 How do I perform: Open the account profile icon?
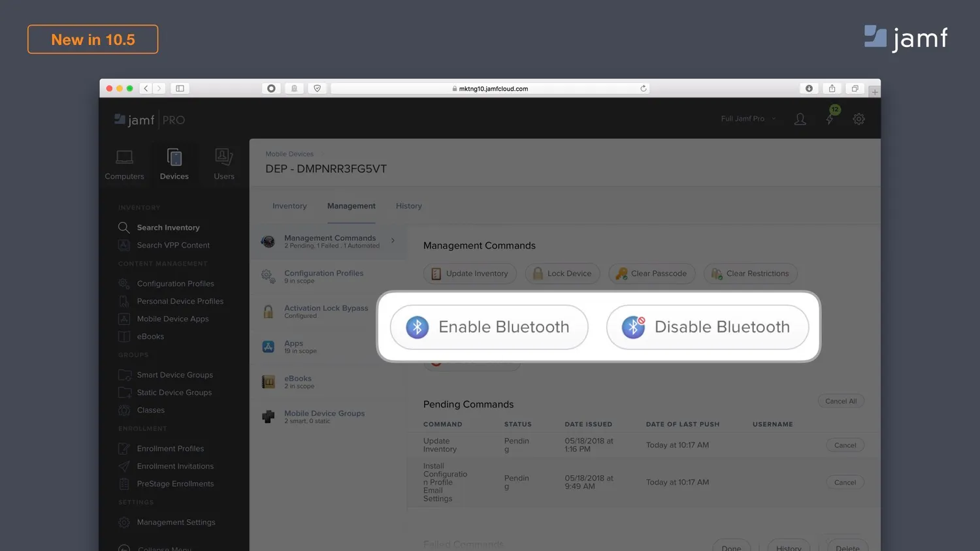(800, 119)
